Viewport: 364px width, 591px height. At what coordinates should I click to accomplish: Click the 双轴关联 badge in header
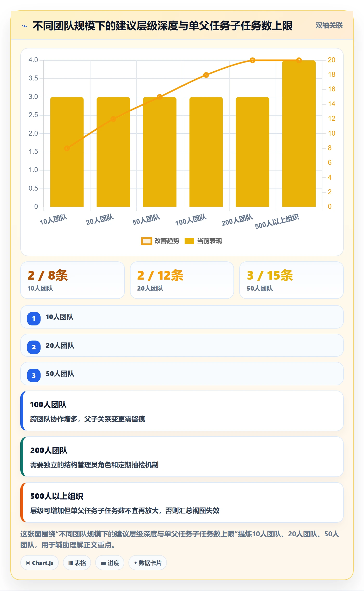[329, 26]
